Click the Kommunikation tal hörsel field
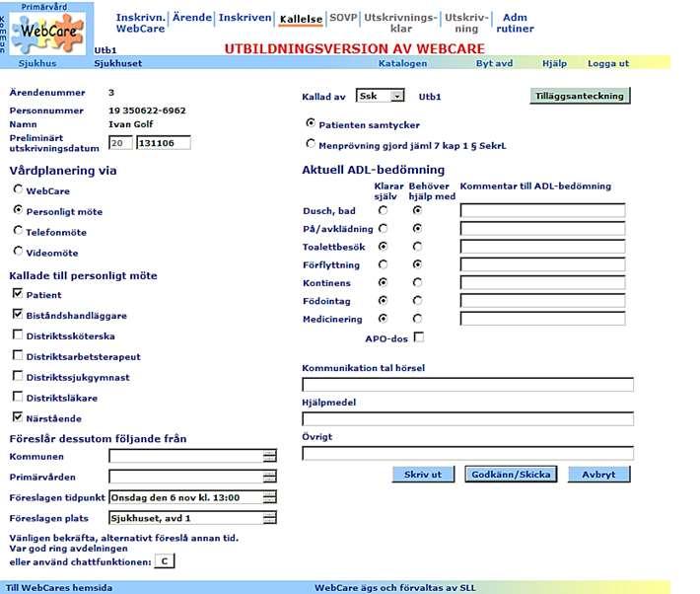Viewport: 700px width, 594px height. [x=467, y=385]
